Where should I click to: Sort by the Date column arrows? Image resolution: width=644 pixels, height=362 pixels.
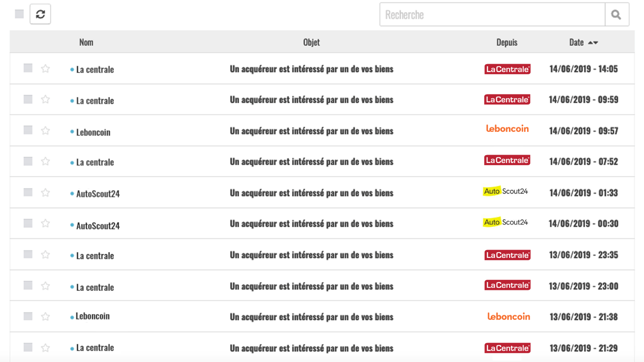coord(593,43)
